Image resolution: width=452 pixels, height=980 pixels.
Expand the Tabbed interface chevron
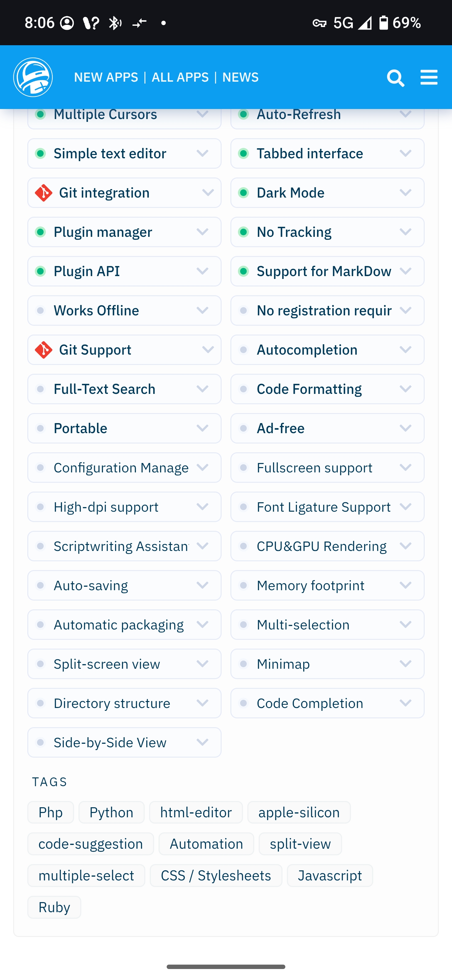pos(406,153)
